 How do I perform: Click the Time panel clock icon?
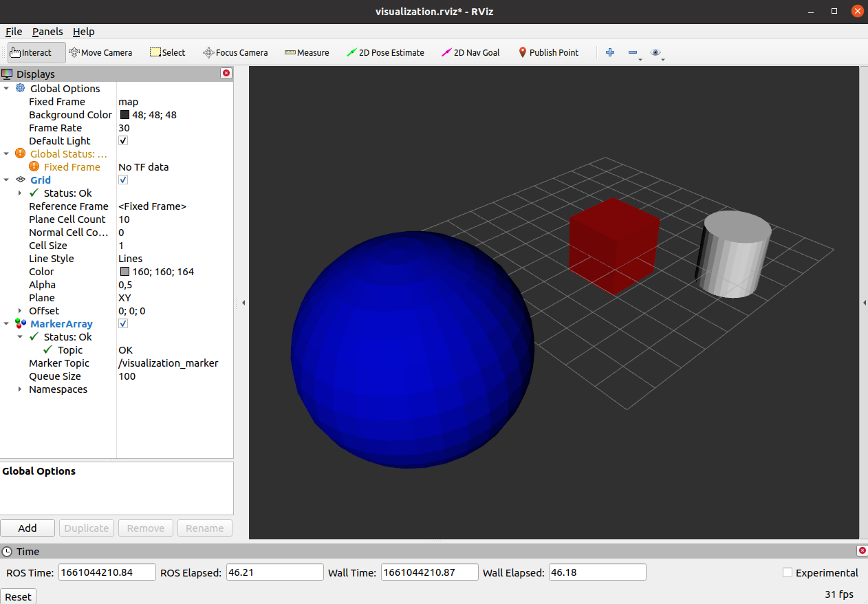[x=7, y=551]
